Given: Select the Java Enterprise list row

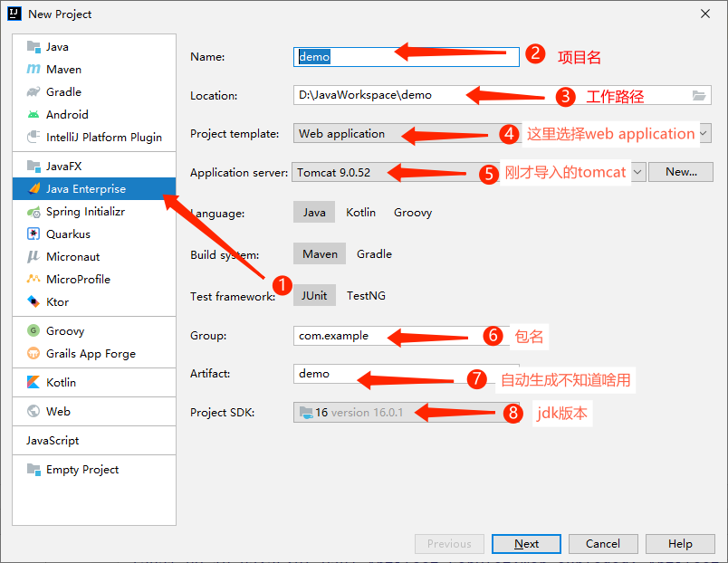Looking at the screenshot, I should [94, 188].
